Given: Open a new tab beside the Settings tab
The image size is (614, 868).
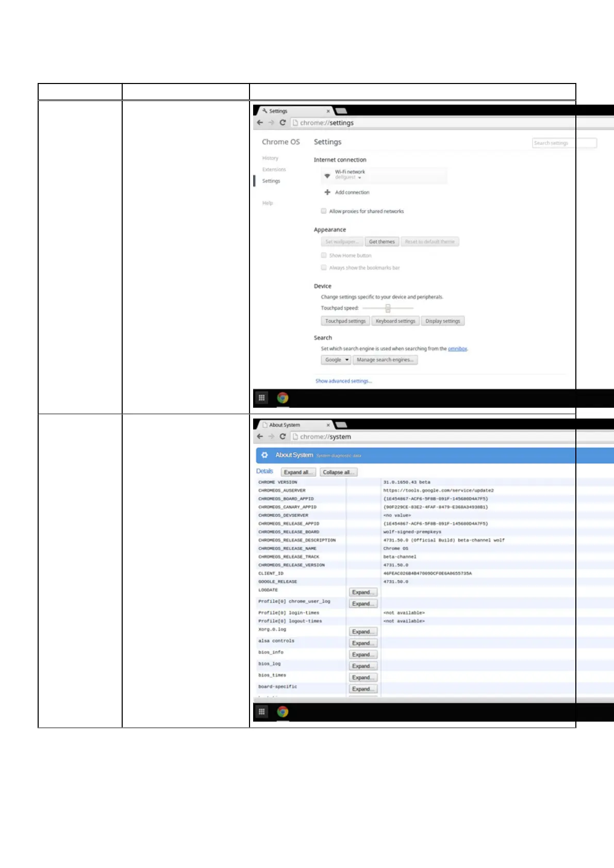Looking at the screenshot, I should (x=341, y=111).
